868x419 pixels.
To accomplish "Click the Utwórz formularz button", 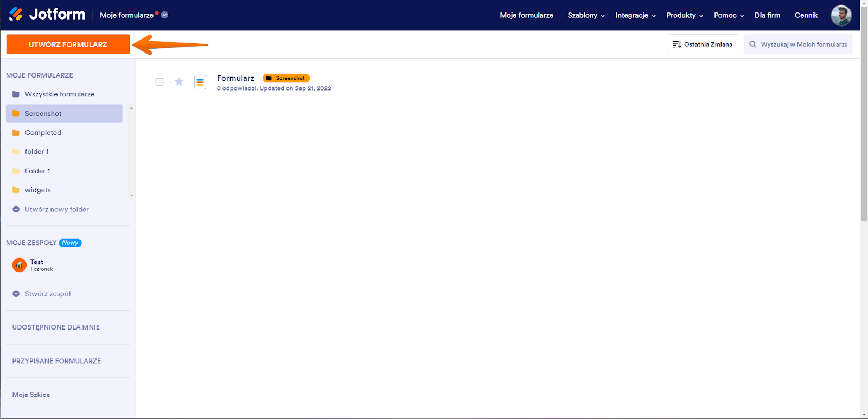I will 68,44.
